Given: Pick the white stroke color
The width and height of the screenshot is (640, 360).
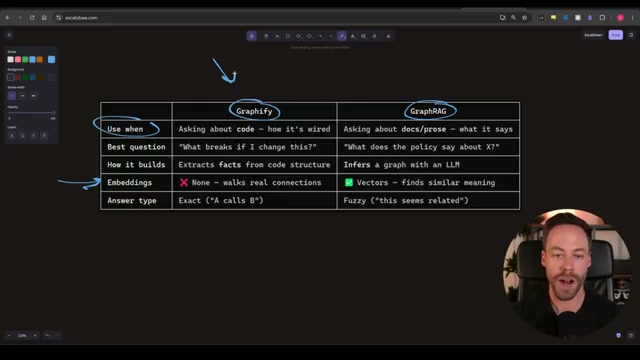Looking at the screenshot, I should pos(11,60).
